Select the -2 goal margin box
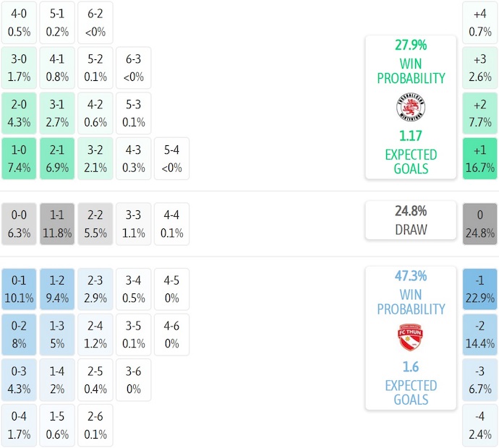This screenshot has width=499, height=448. [x=479, y=335]
